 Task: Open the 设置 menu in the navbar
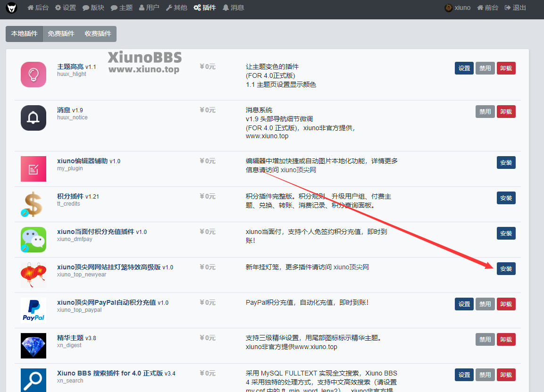66,8
